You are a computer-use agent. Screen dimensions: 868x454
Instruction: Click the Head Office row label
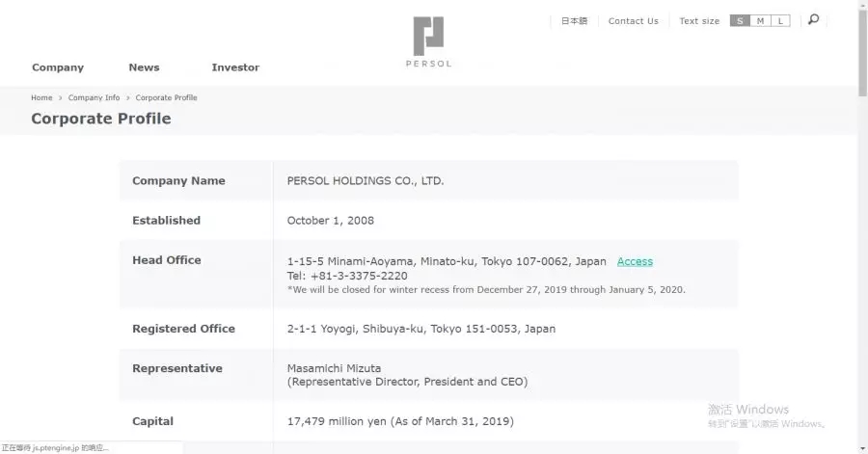[x=167, y=260]
